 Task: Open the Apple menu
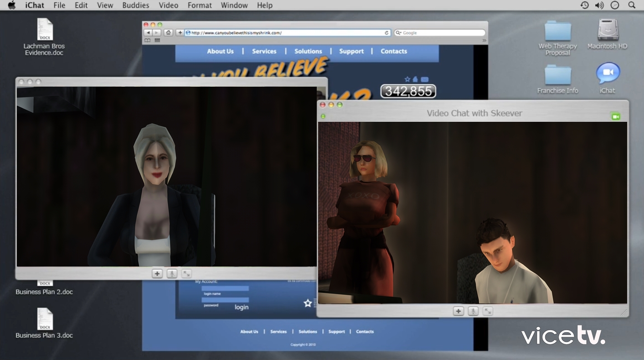pos(12,5)
